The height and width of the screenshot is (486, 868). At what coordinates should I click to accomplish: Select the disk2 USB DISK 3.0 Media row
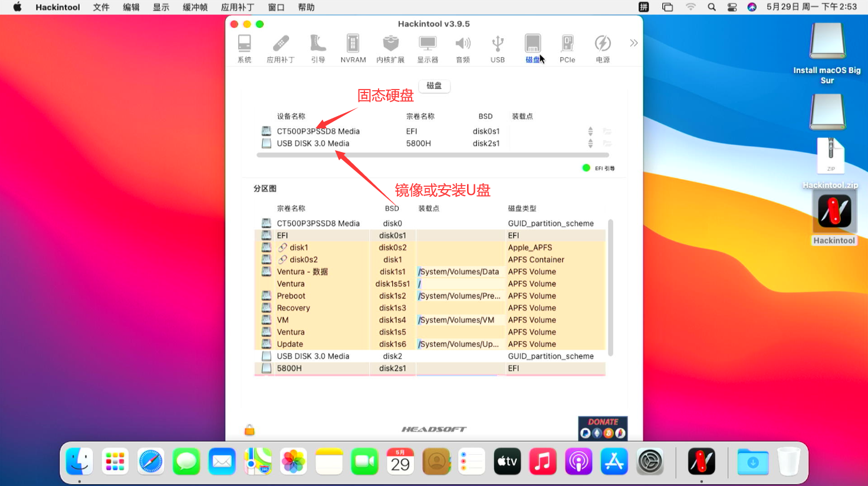click(430, 356)
